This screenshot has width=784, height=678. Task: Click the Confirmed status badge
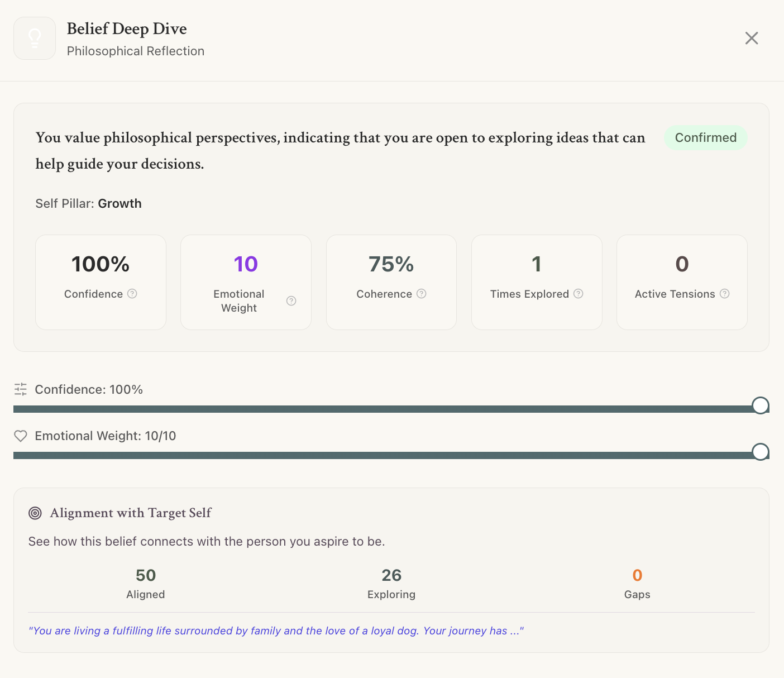pos(705,138)
